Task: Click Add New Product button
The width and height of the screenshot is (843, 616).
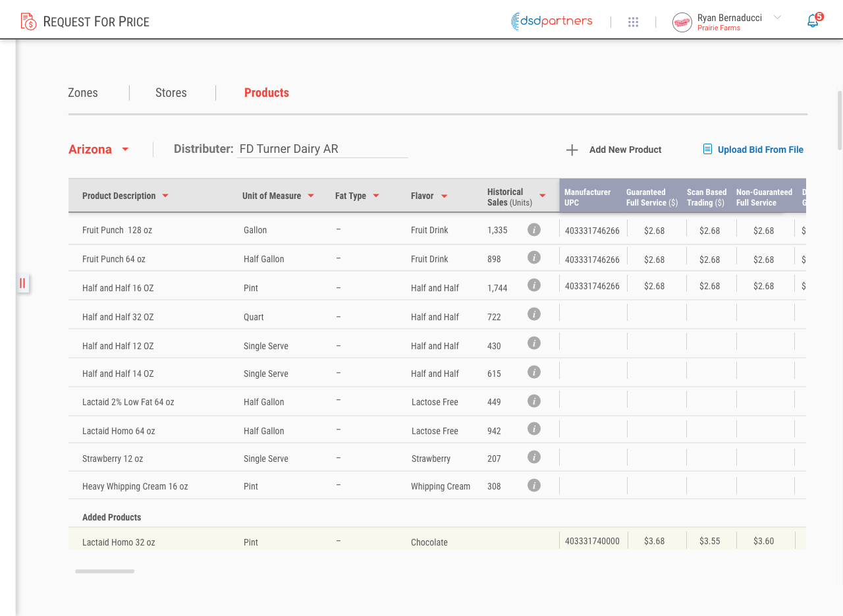Action: click(614, 150)
